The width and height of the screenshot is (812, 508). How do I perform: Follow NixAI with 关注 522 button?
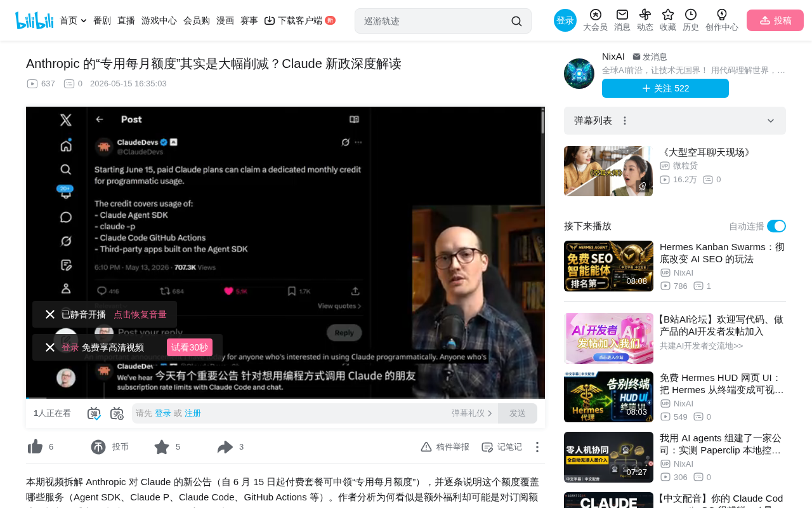click(665, 88)
